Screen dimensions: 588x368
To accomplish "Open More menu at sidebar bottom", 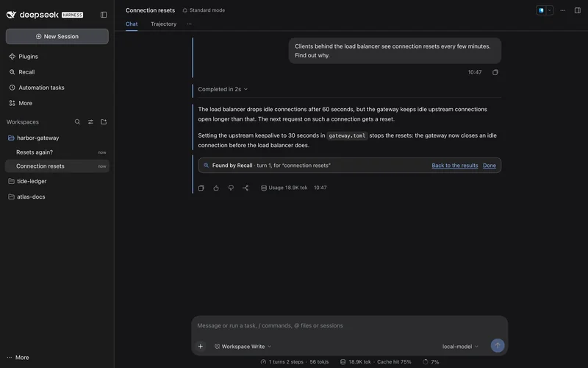I will point(18,358).
